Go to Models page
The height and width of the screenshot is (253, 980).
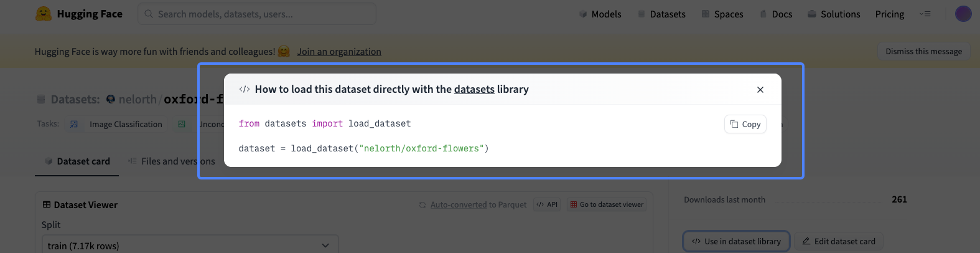pyautogui.click(x=600, y=14)
